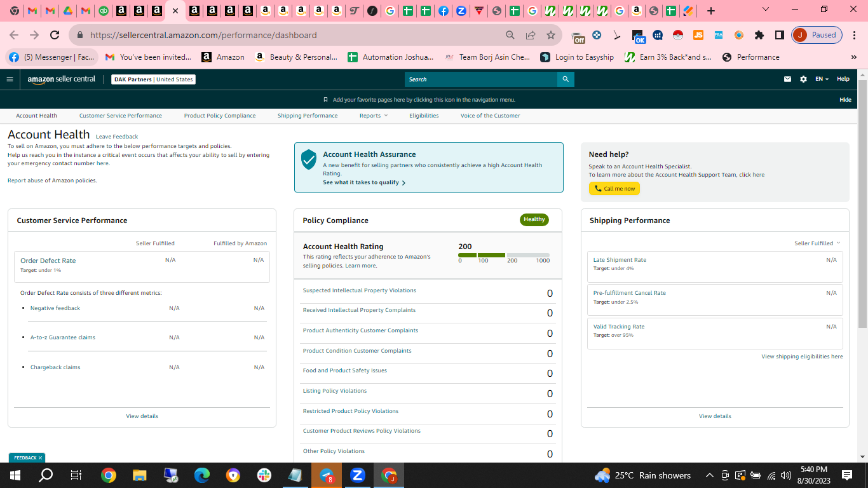868x488 pixels.
Task: Open the Chrome extensions puzzle icon
Action: (x=759, y=35)
